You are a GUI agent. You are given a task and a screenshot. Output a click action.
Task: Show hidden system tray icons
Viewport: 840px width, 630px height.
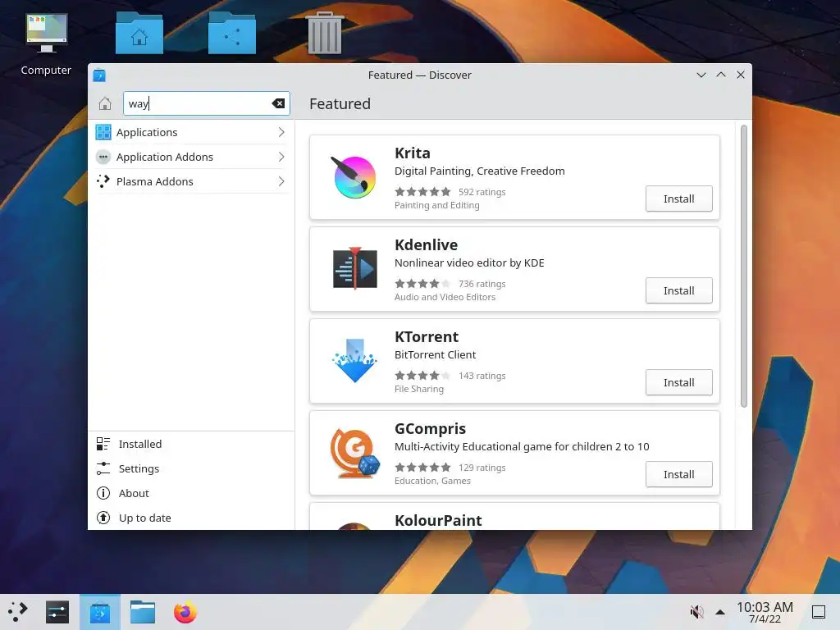click(x=720, y=612)
